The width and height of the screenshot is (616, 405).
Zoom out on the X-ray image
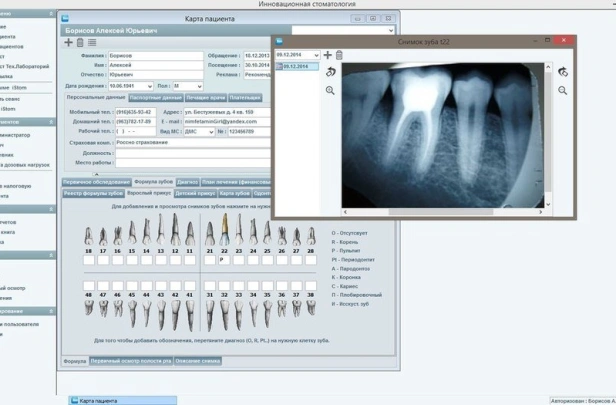[563, 91]
